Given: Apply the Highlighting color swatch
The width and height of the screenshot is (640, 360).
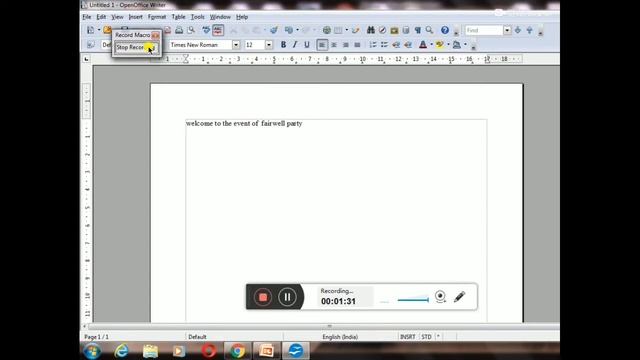Looking at the screenshot, I should coord(440,44).
